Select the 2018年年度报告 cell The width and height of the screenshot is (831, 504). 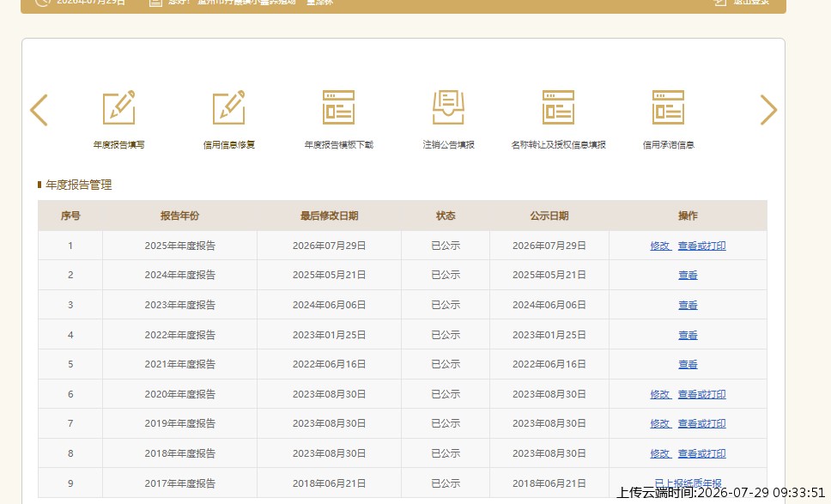[x=179, y=453]
